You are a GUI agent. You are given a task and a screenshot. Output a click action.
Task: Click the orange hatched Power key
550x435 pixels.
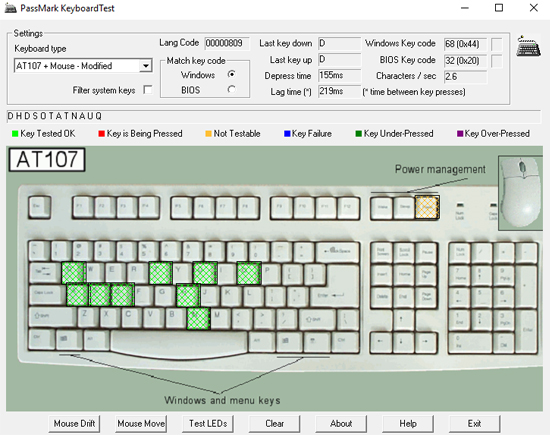(x=427, y=208)
